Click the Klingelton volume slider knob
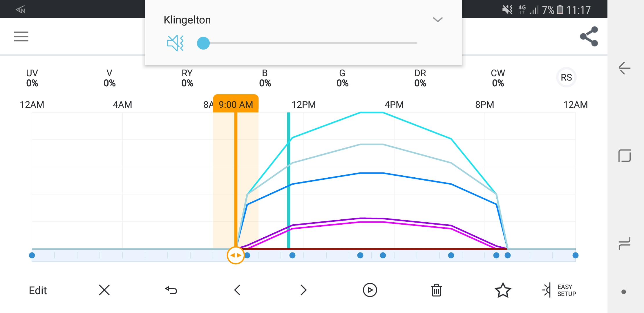This screenshot has width=644, height=313. (203, 43)
